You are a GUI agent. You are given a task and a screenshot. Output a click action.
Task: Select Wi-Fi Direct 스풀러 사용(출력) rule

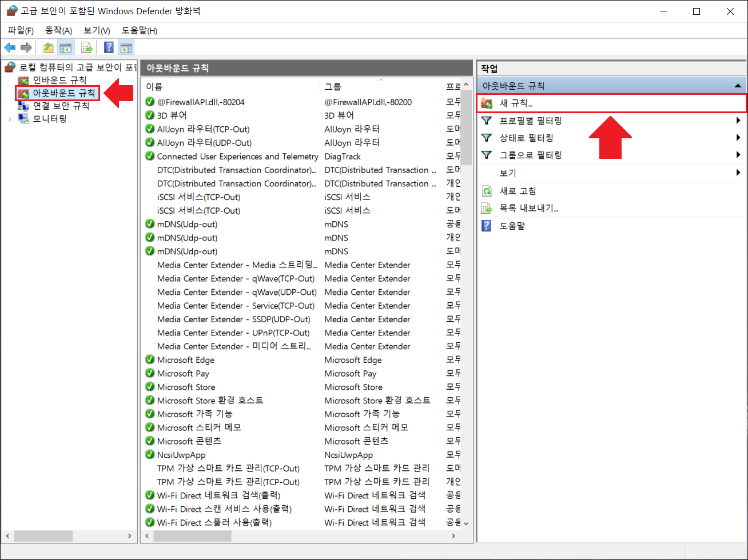point(214,523)
